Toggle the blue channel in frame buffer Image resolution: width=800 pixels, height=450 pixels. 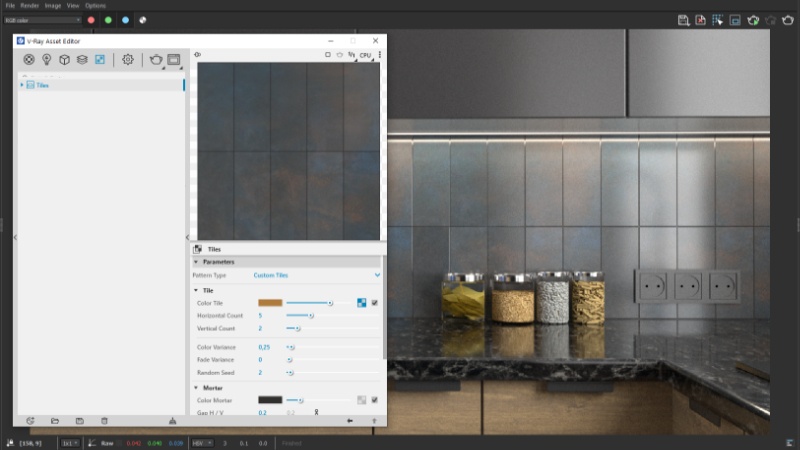tap(126, 20)
